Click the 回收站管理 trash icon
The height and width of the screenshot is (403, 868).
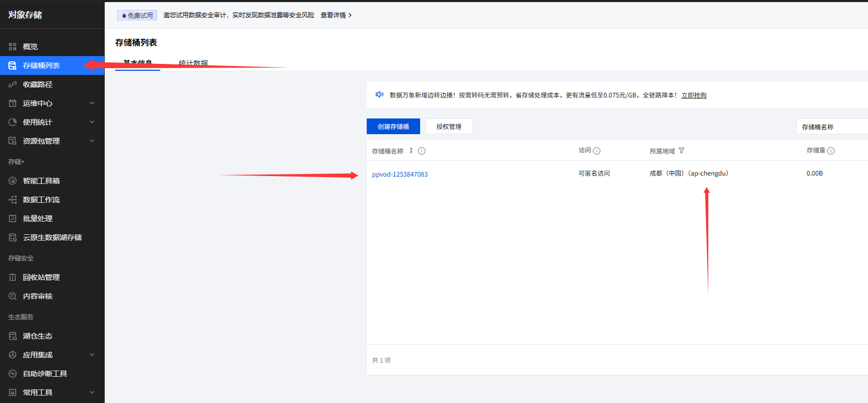click(x=13, y=277)
